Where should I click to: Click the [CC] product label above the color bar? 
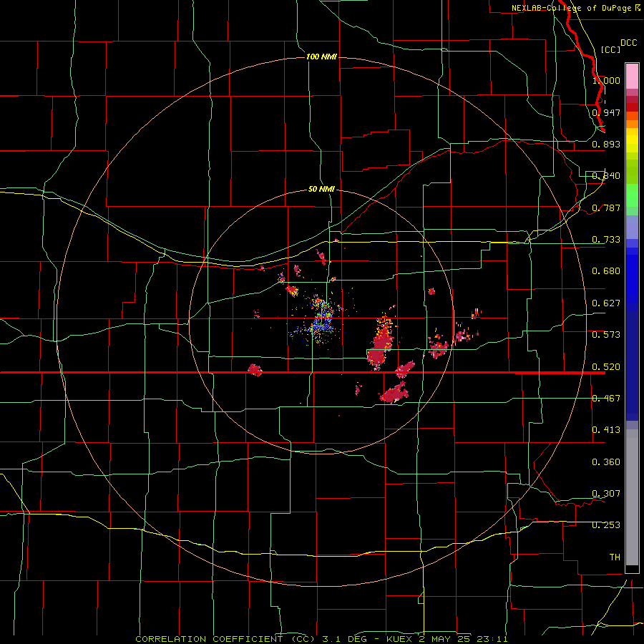coord(610,49)
